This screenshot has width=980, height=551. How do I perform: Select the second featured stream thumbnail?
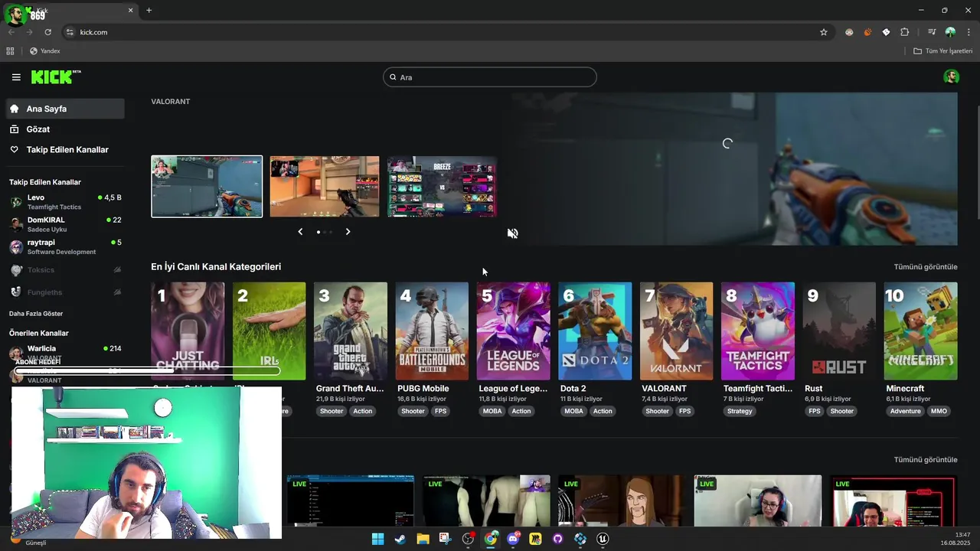(325, 187)
